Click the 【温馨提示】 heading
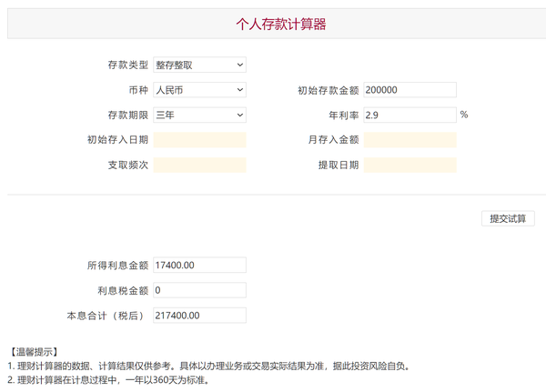The width and height of the screenshot is (546, 392). (34, 352)
